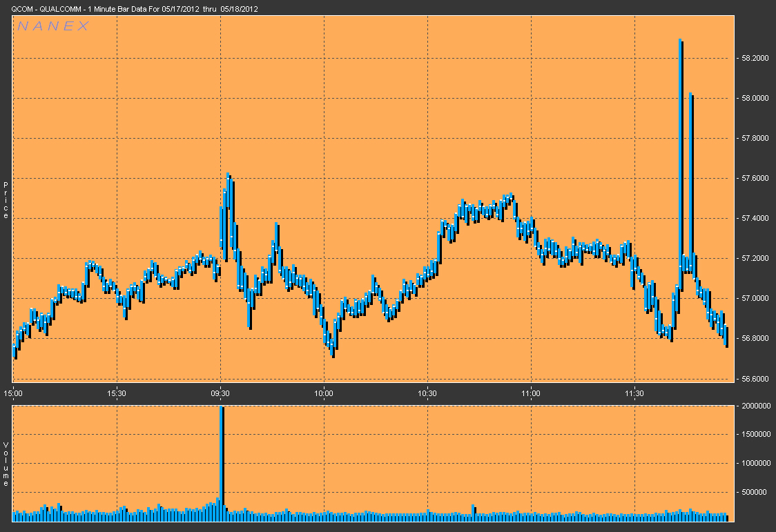The width and height of the screenshot is (776, 532).
Task: Click the 09:30 time axis label
Action: tap(220, 393)
